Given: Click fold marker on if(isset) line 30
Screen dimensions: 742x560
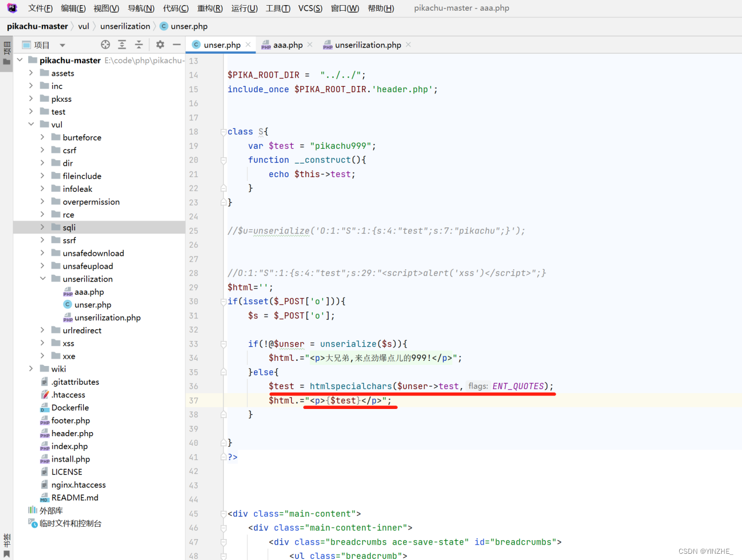Looking at the screenshot, I should pyautogui.click(x=223, y=301).
